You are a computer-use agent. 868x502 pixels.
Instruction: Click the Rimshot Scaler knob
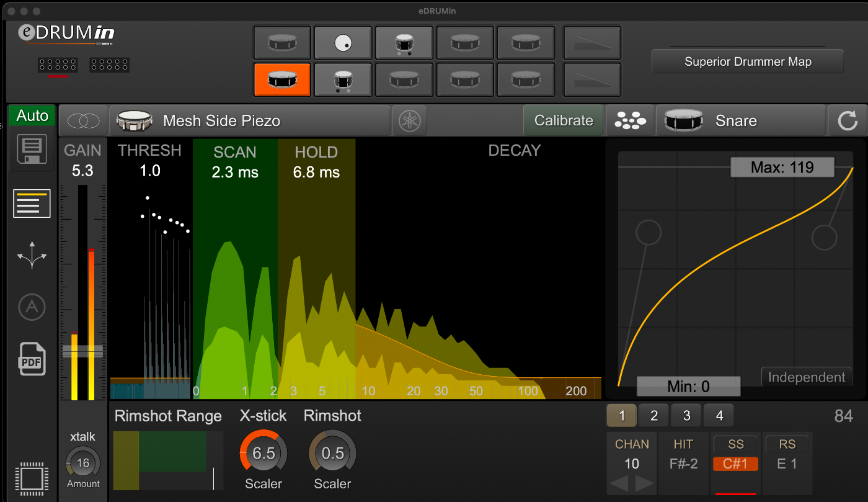click(332, 453)
